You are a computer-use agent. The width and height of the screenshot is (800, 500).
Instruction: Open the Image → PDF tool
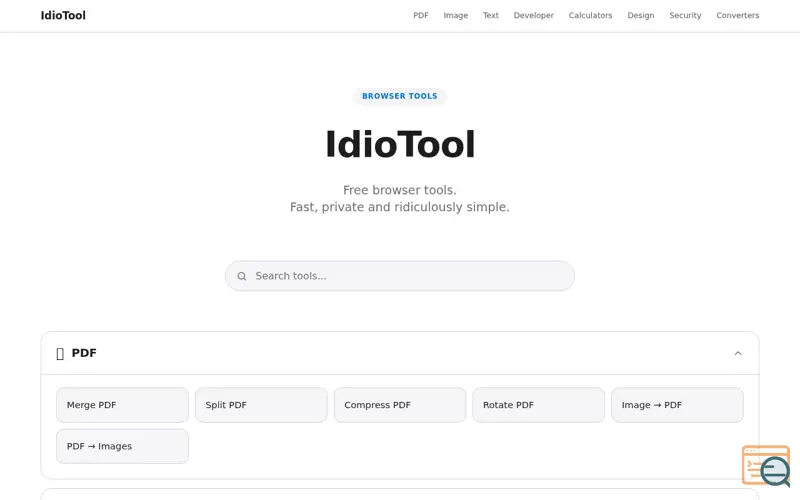point(677,405)
